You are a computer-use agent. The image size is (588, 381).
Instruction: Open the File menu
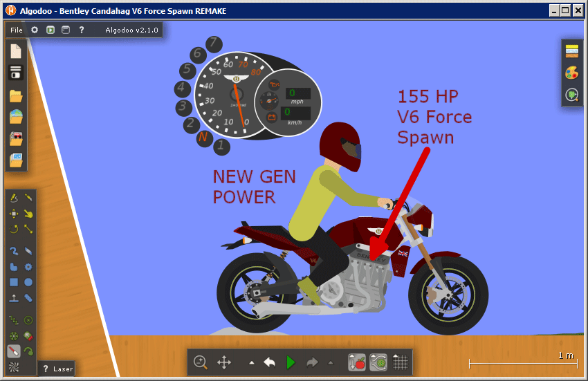pos(17,30)
